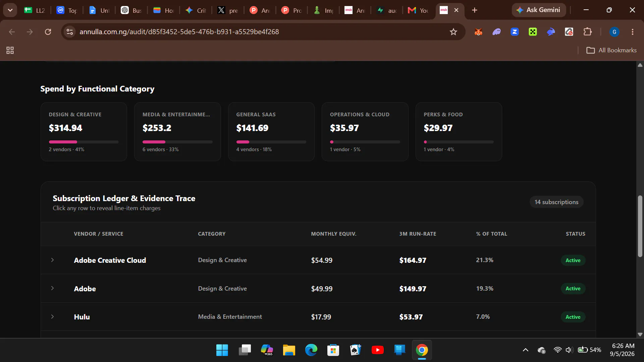Image resolution: width=644 pixels, height=362 pixels.
Task: Open the green dice extension icon
Action: click(x=533, y=32)
